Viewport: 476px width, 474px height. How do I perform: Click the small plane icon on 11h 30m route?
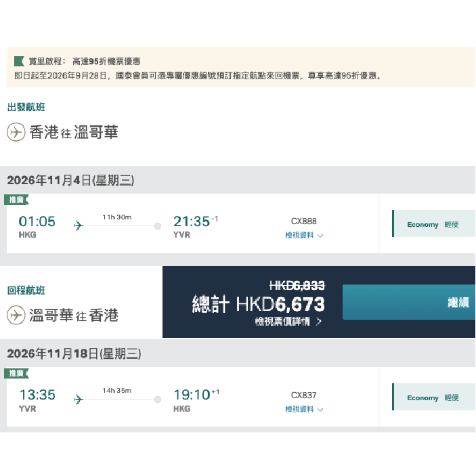[x=79, y=225]
